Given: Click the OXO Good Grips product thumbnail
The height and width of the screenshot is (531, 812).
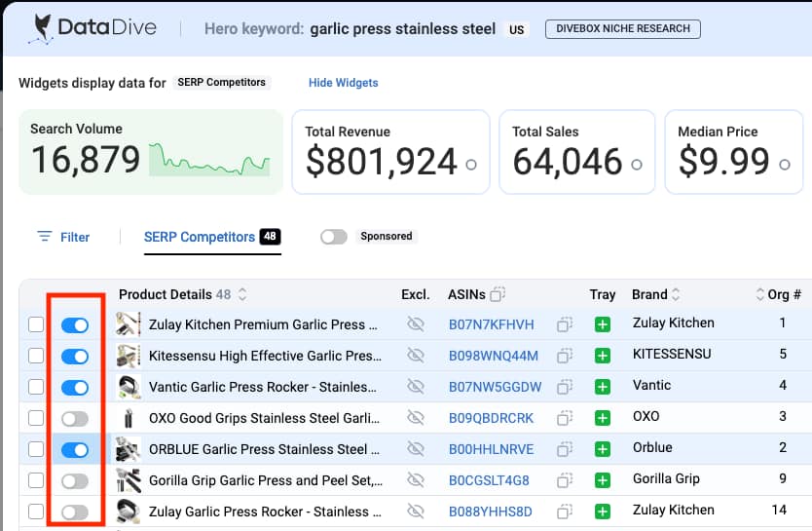Looking at the screenshot, I should [x=129, y=418].
